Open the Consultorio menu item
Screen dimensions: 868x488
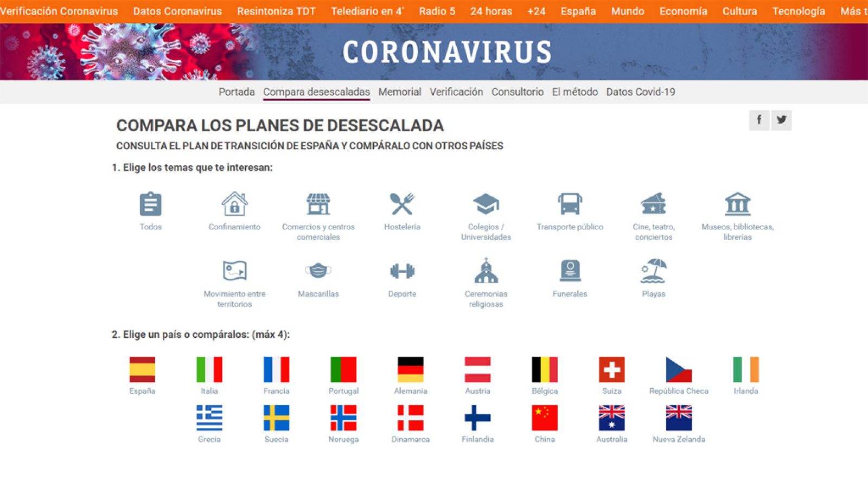click(517, 92)
